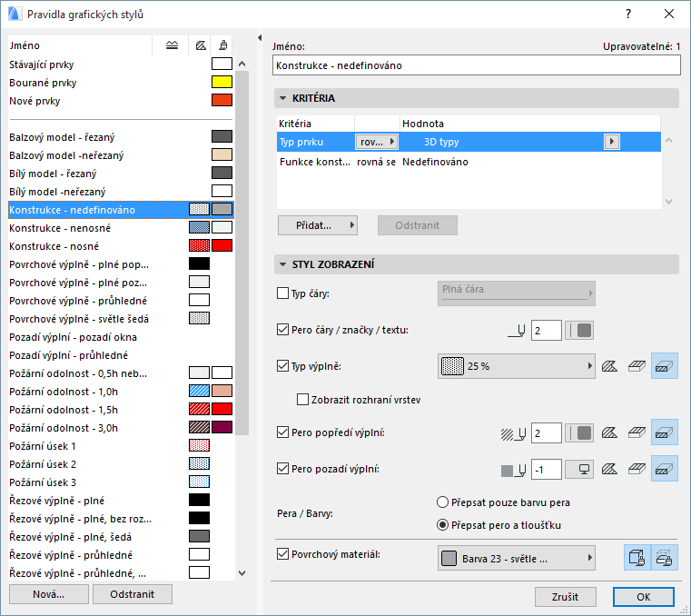Uncheck Pero pozadí výplní checkbox

pos(282,468)
